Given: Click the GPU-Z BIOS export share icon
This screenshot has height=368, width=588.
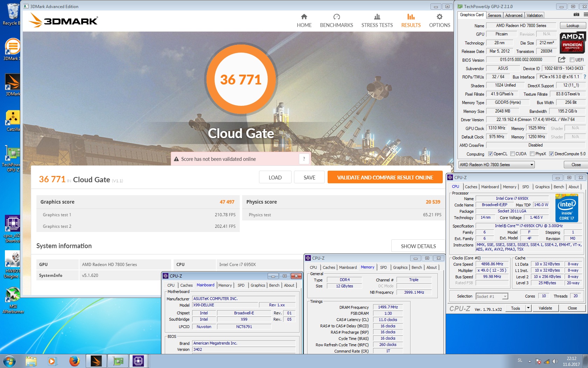Looking at the screenshot, I should [562, 60].
